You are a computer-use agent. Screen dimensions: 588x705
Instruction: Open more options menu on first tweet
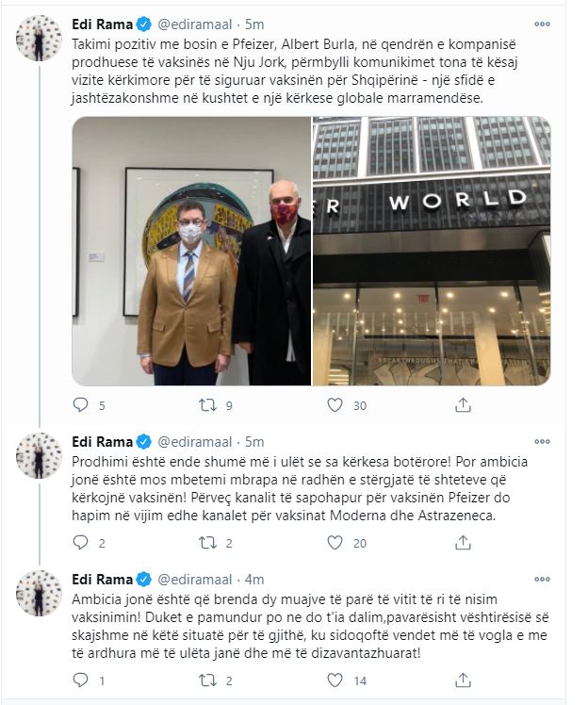542,25
